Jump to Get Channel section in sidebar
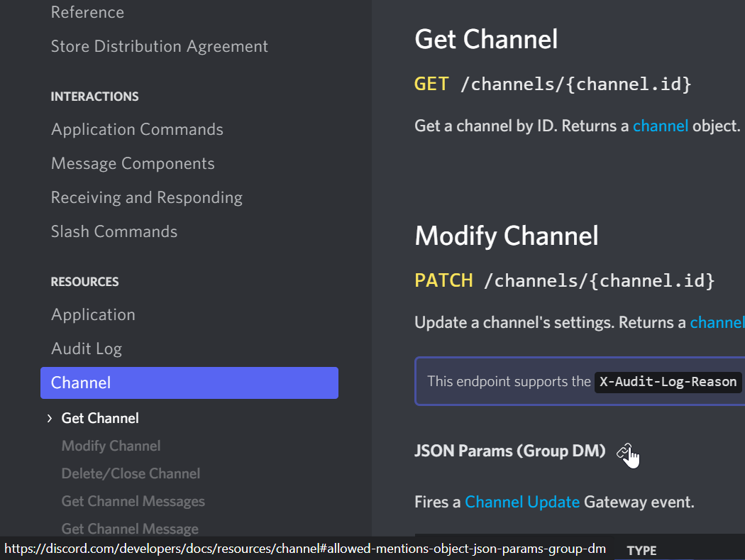Viewport: 745px width, 560px height. 100,418
